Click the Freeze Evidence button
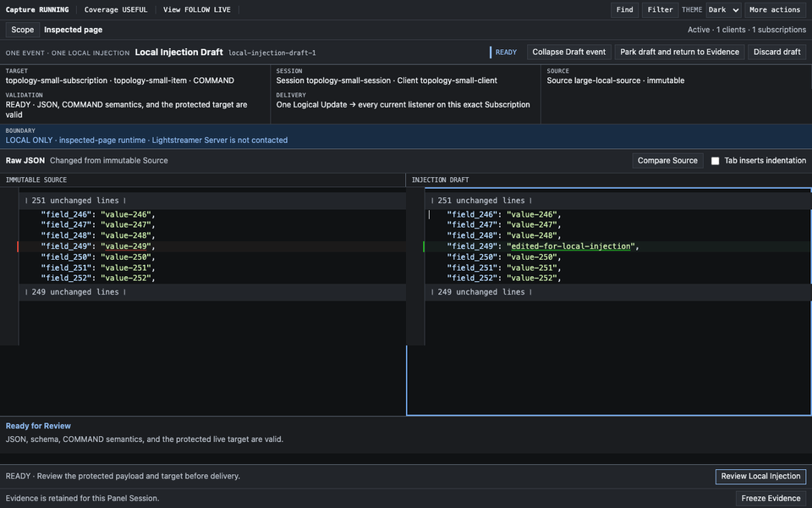The image size is (812, 508). (771, 499)
